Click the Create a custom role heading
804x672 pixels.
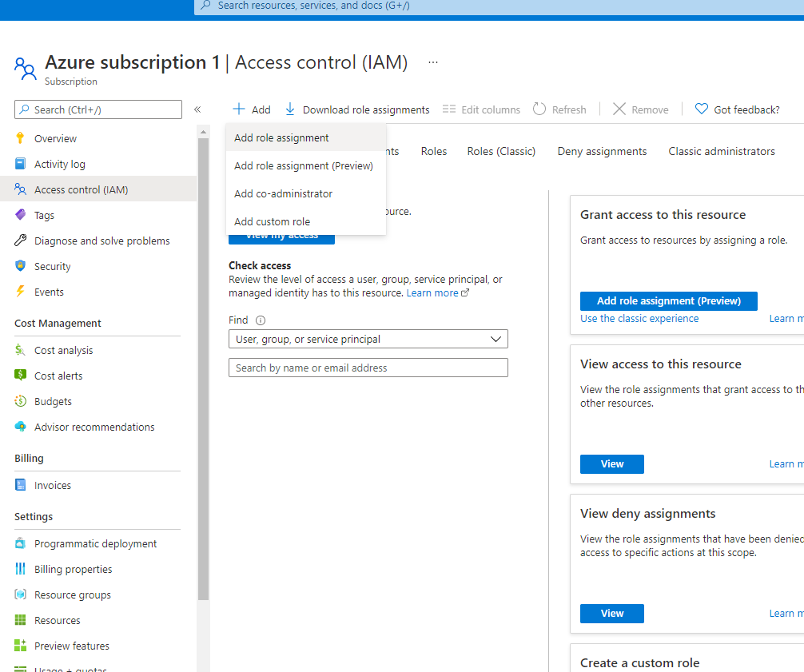639,662
